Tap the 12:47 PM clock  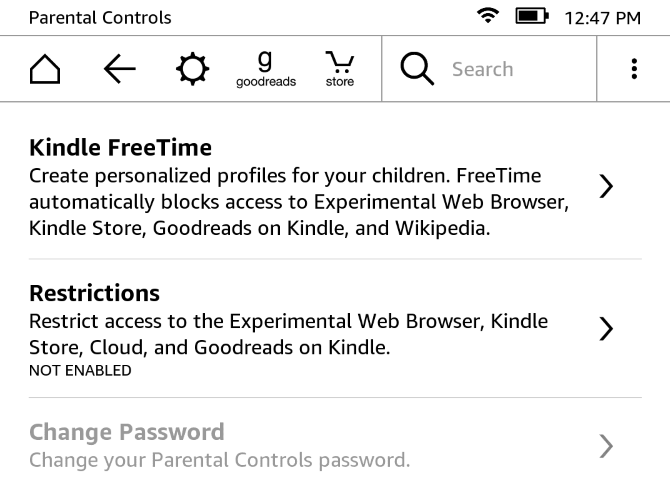(603, 18)
